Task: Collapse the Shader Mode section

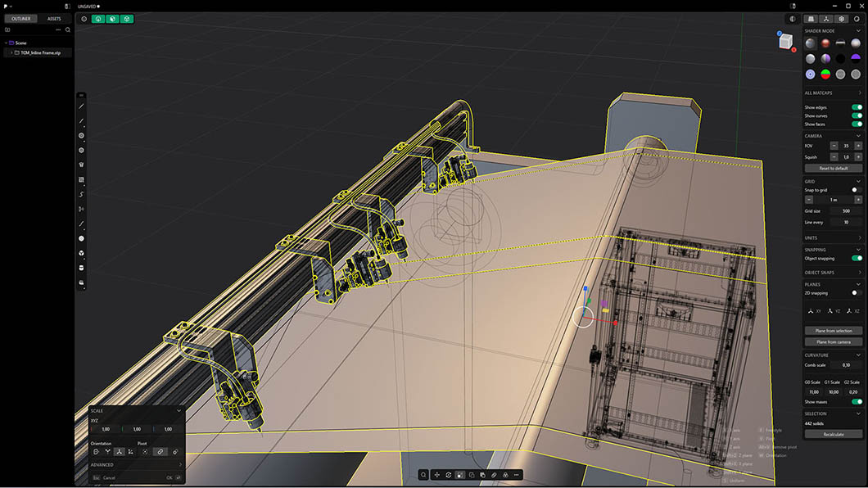Action: 859,31
